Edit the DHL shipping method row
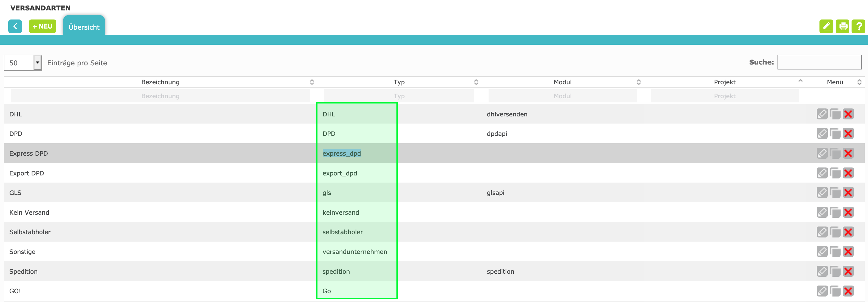The height and width of the screenshot is (302, 868). tap(822, 114)
